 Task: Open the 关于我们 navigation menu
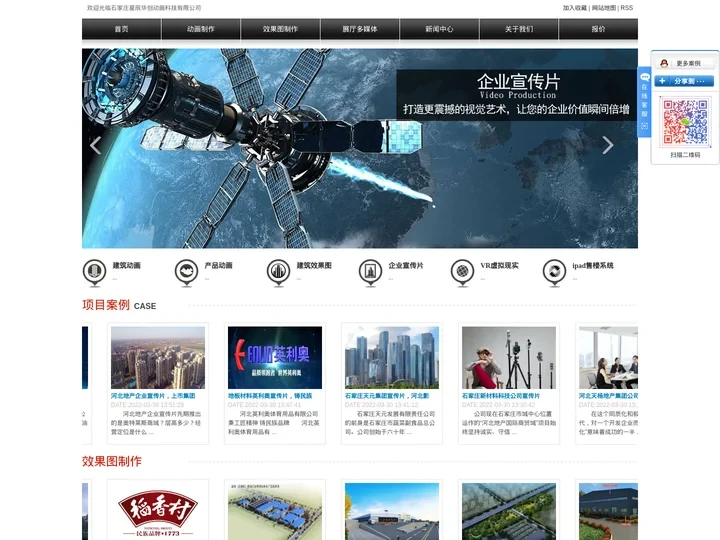(x=519, y=29)
